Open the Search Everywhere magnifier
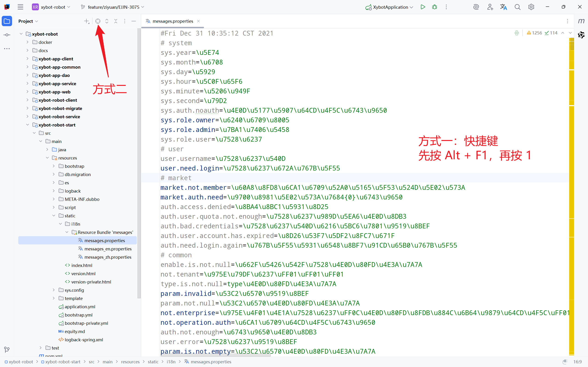The width and height of the screenshot is (588, 367). (517, 7)
